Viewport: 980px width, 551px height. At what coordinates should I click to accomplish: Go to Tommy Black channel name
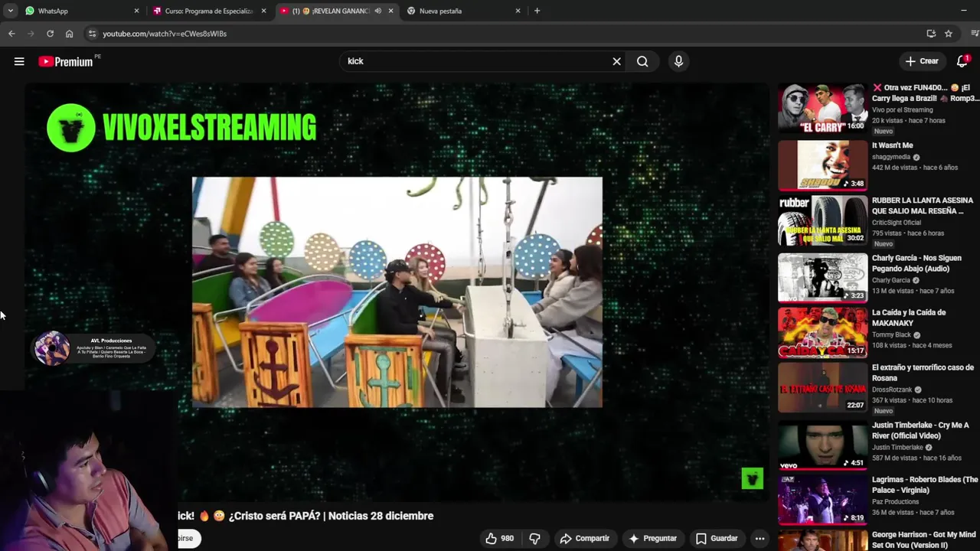tap(892, 334)
